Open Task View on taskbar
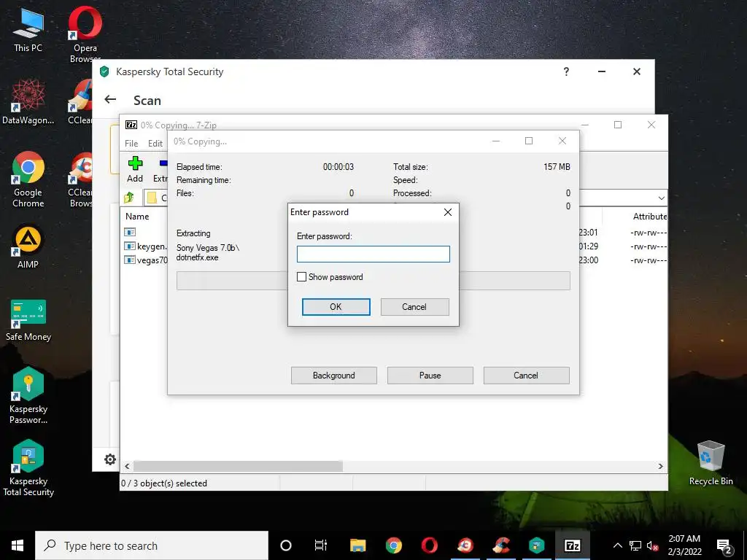Viewport: 747px width, 560px height. pos(321,545)
